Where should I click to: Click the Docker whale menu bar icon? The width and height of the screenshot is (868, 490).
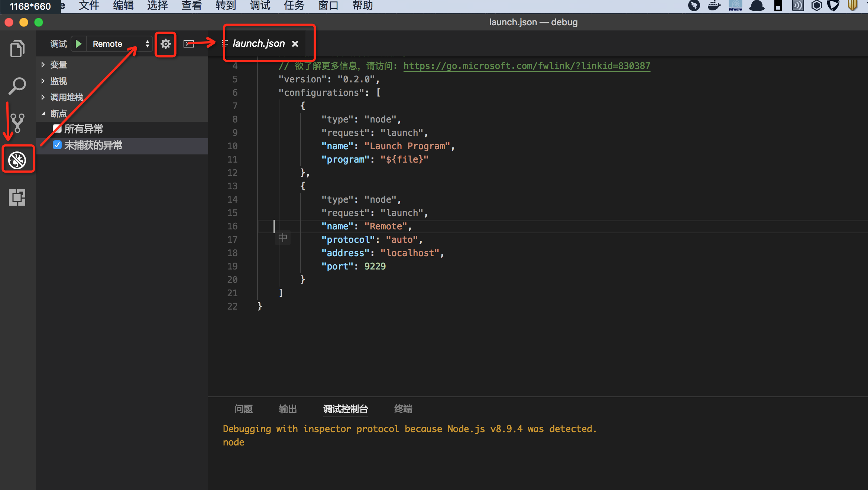(714, 6)
